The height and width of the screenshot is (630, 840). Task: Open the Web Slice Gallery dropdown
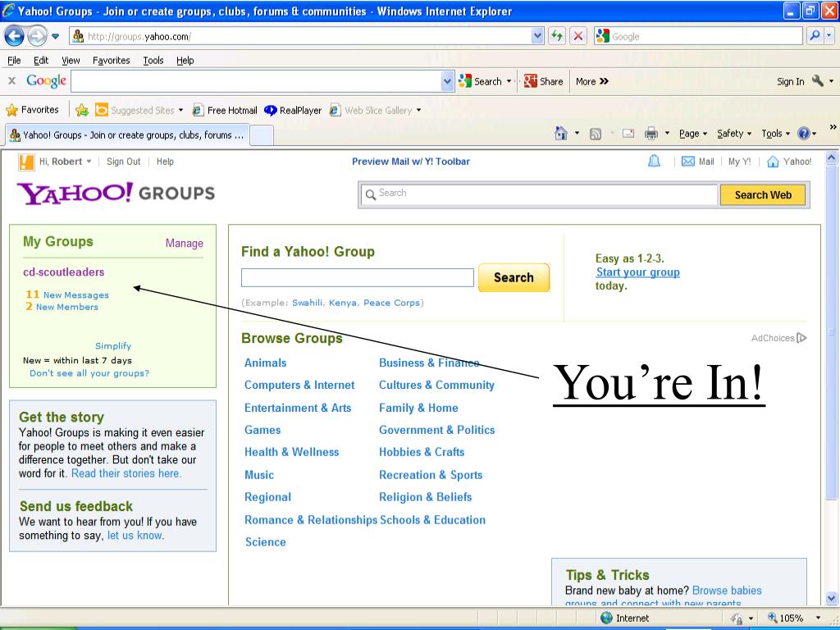click(418, 111)
